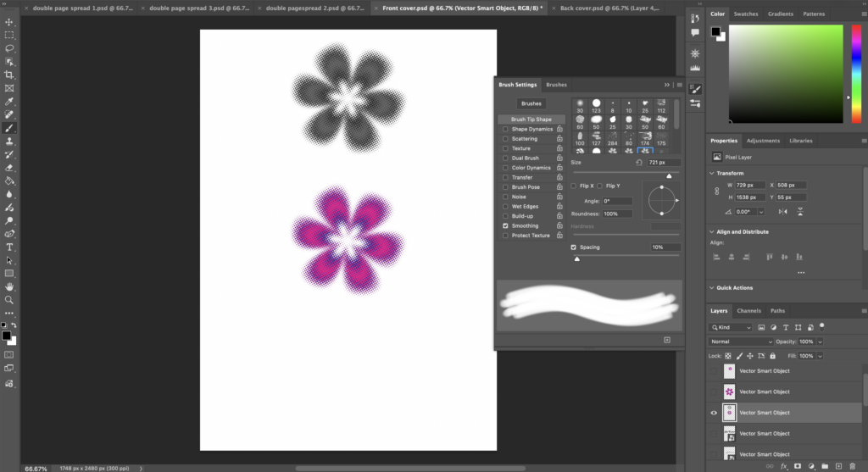Click the delete layer trash icon
The height and width of the screenshot is (472, 868).
[852, 466]
